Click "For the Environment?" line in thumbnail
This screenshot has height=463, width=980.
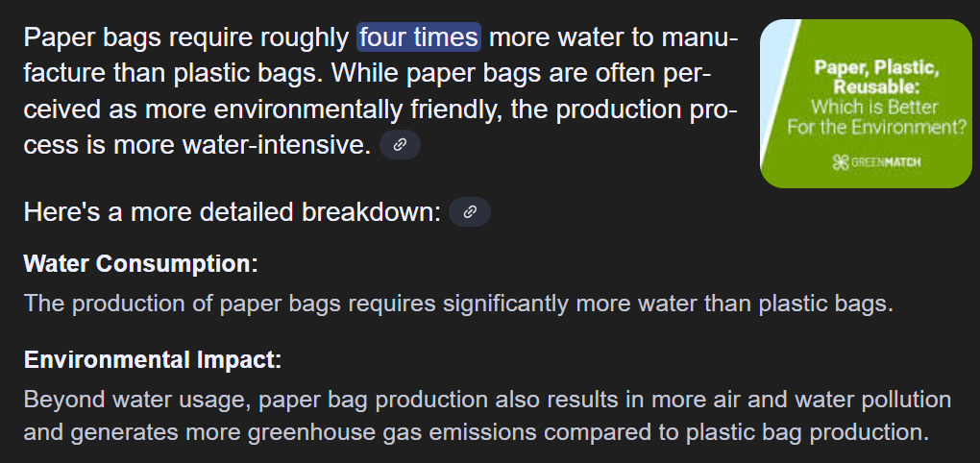877,128
